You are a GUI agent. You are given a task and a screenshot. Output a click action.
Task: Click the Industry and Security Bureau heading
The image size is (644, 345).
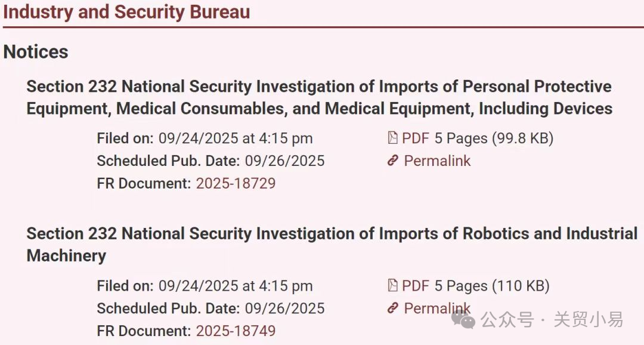(126, 12)
